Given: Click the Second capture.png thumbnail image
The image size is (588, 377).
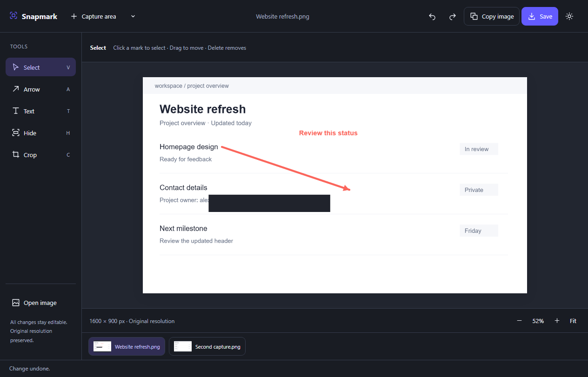Looking at the screenshot, I should [x=183, y=346].
